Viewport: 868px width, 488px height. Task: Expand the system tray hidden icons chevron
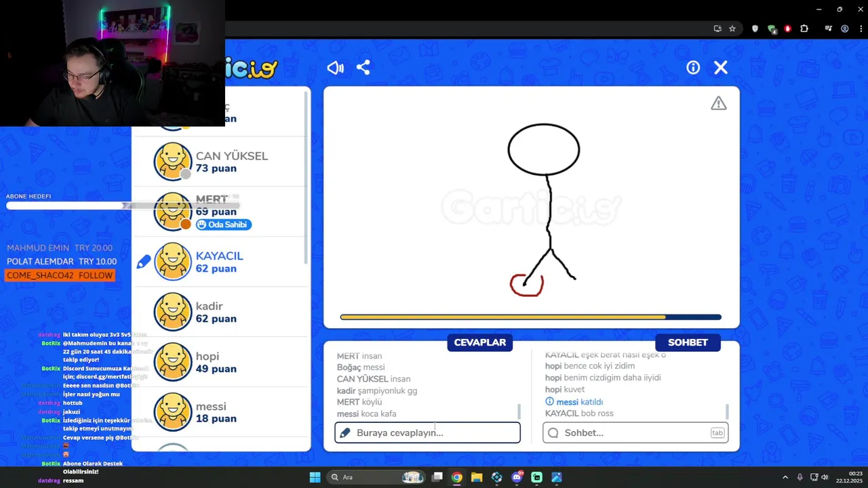click(785, 477)
